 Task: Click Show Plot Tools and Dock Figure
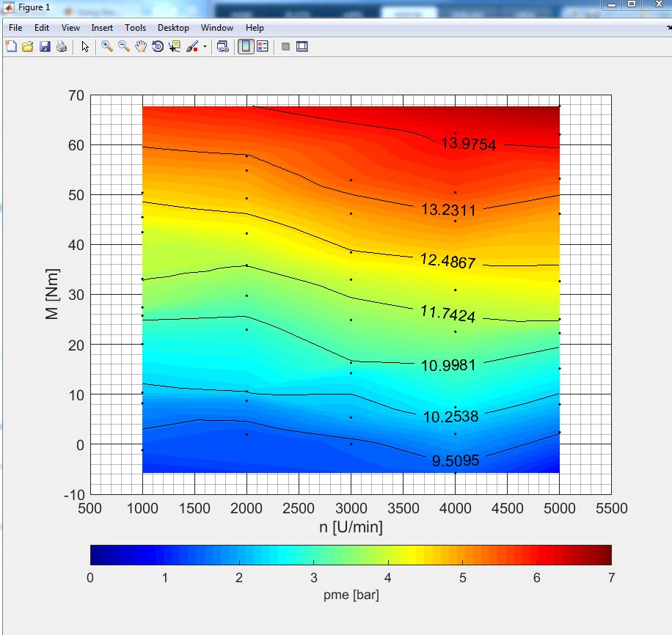[302, 46]
